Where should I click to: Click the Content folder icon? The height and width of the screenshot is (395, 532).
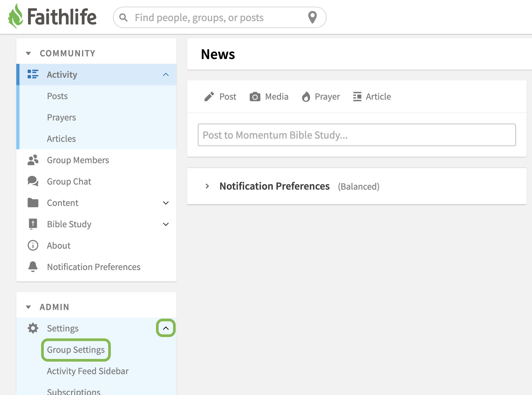click(33, 203)
